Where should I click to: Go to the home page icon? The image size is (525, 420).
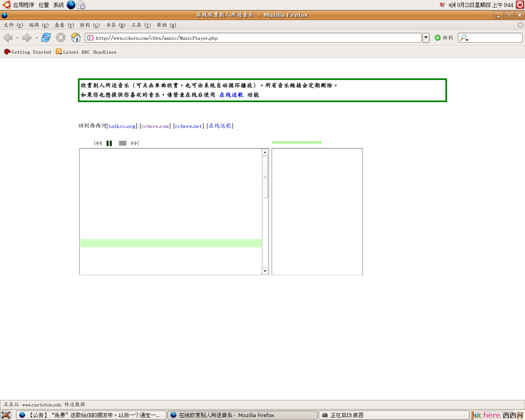pos(76,37)
